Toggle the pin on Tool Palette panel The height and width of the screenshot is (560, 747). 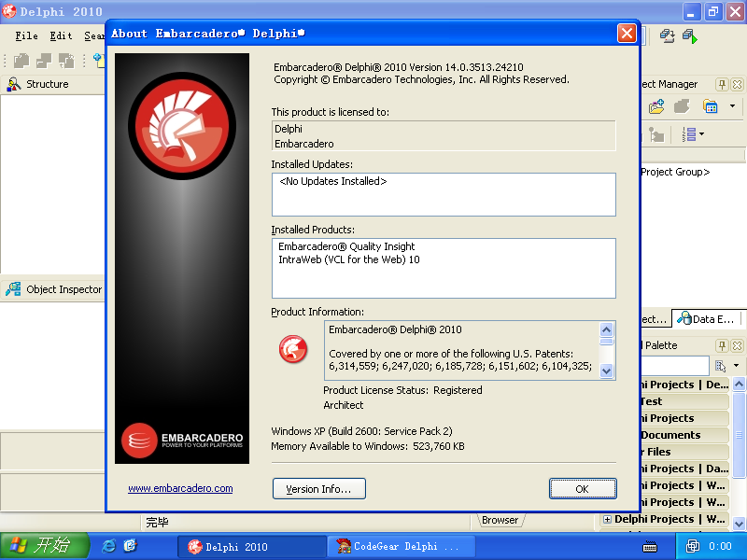coord(722,345)
